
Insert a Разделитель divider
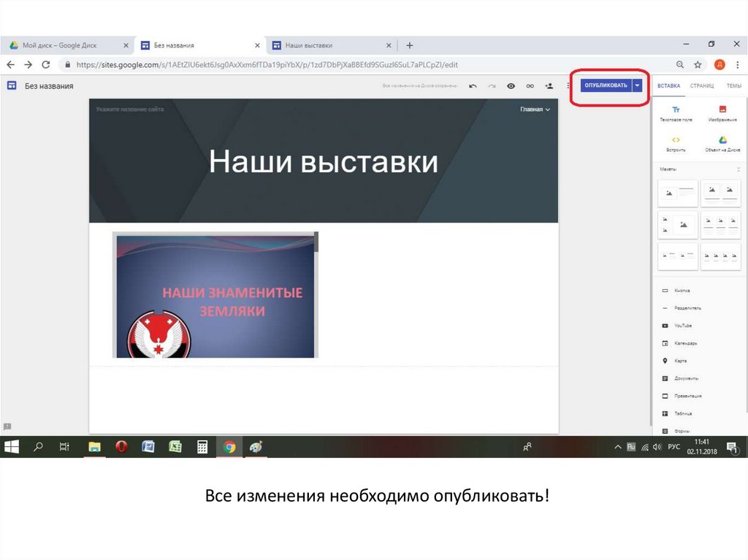(682, 308)
